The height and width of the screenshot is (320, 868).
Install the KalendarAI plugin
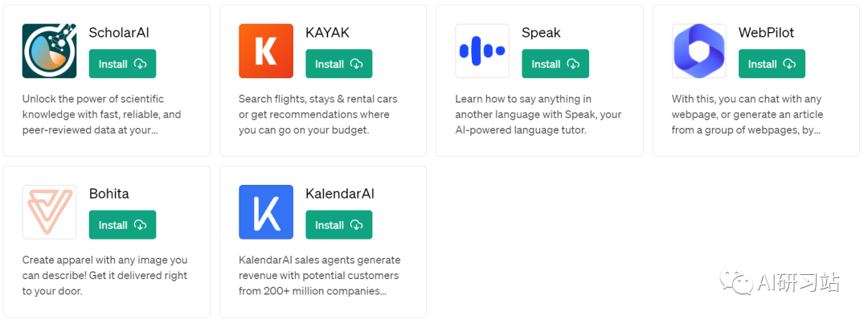point(339,225)
